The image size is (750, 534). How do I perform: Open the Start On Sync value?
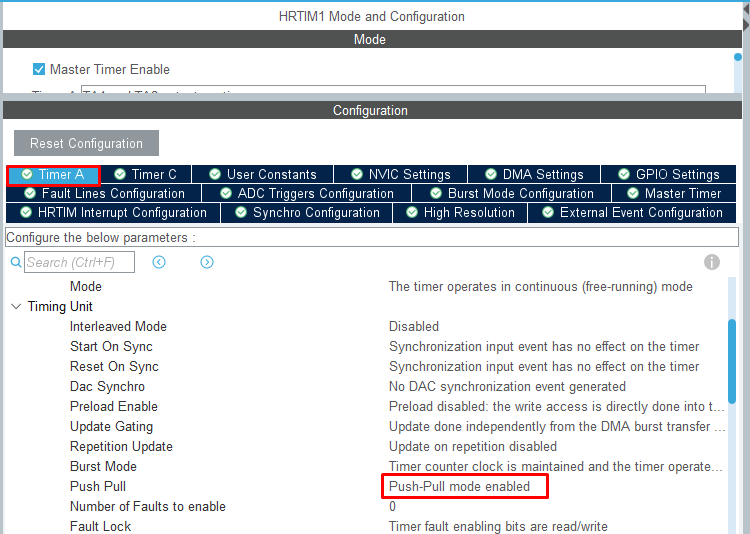pos(544,346)
